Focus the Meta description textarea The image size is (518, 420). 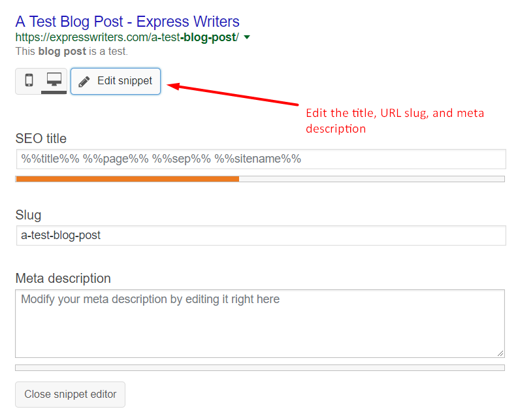click(x=259, y=323)
